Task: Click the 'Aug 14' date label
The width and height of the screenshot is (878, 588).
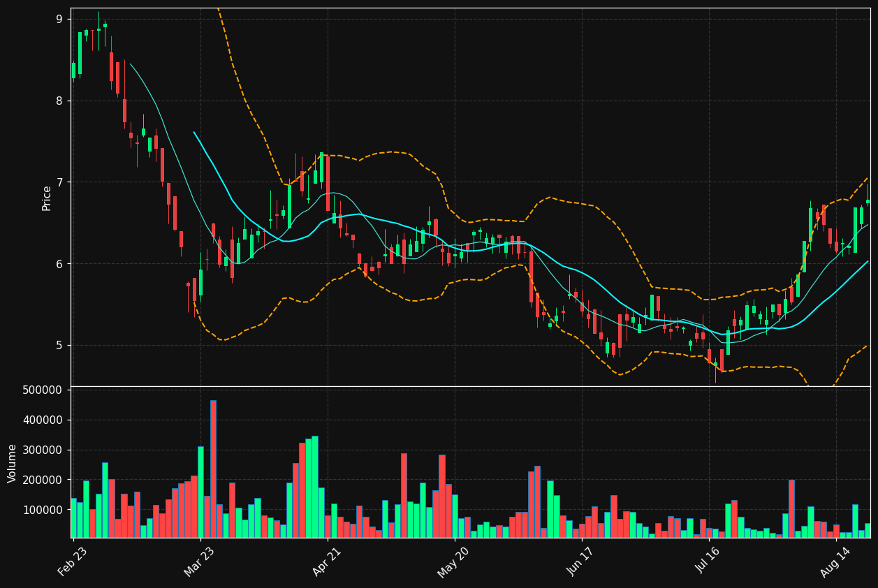Action: click(835, 561)
